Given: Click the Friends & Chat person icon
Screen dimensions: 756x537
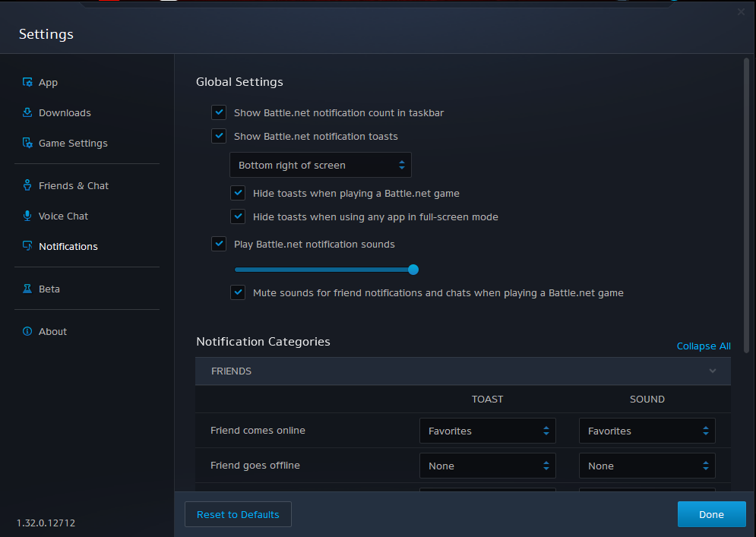Looking at the screenshot, I should (x=27, y=185).
